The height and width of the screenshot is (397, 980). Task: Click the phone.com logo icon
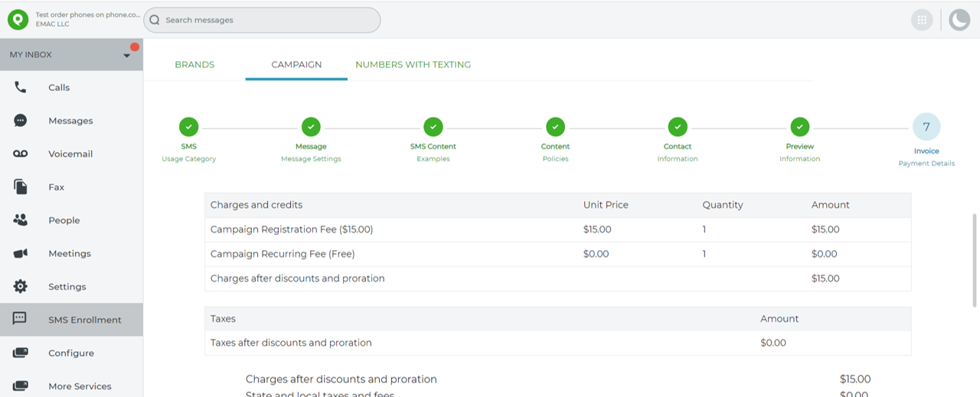[18, 20]
